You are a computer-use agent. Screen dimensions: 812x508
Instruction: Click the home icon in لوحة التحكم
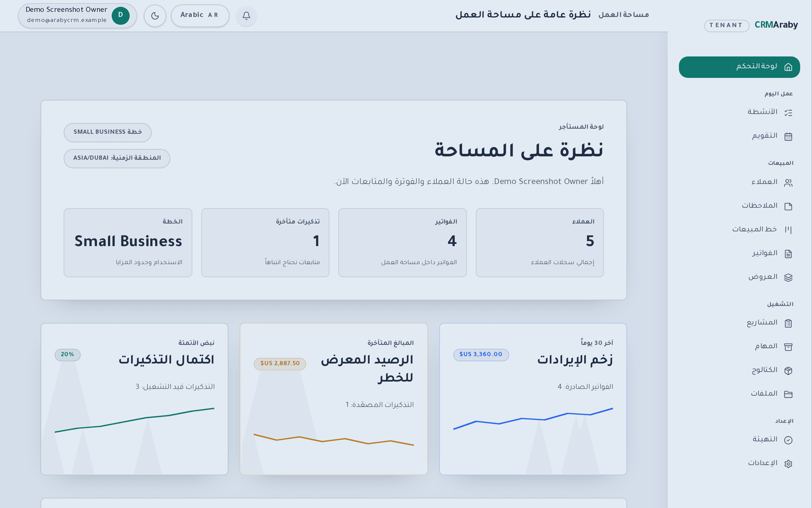(x=788, y=67)
